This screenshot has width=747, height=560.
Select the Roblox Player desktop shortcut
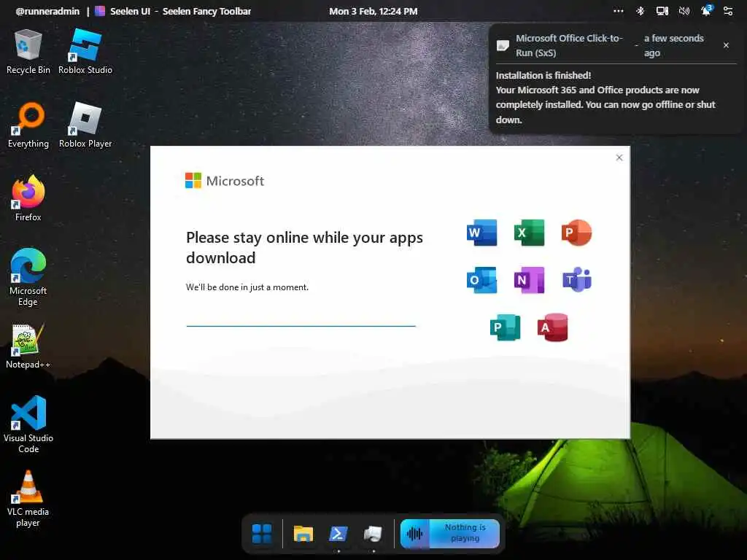[85, 125]
